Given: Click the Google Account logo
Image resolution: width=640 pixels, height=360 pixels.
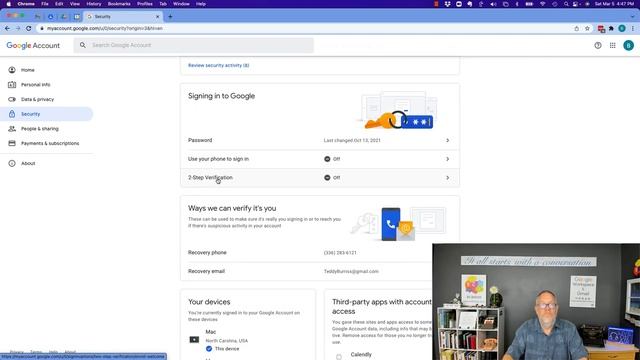Looking at the screenshot, I should point(33,45).
